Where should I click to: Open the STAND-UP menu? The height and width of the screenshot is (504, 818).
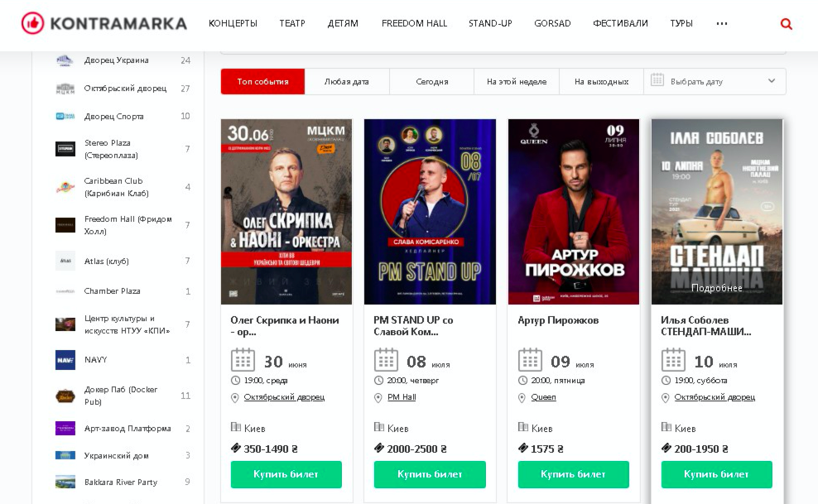tap(490, 24)
